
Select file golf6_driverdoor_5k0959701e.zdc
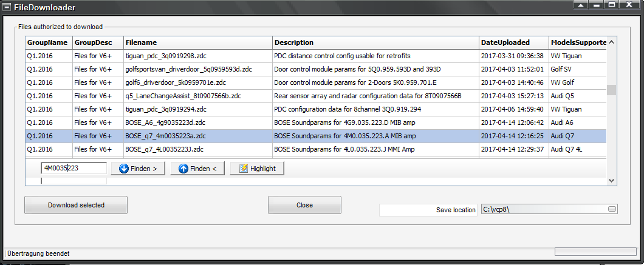[x=176, y=82]
